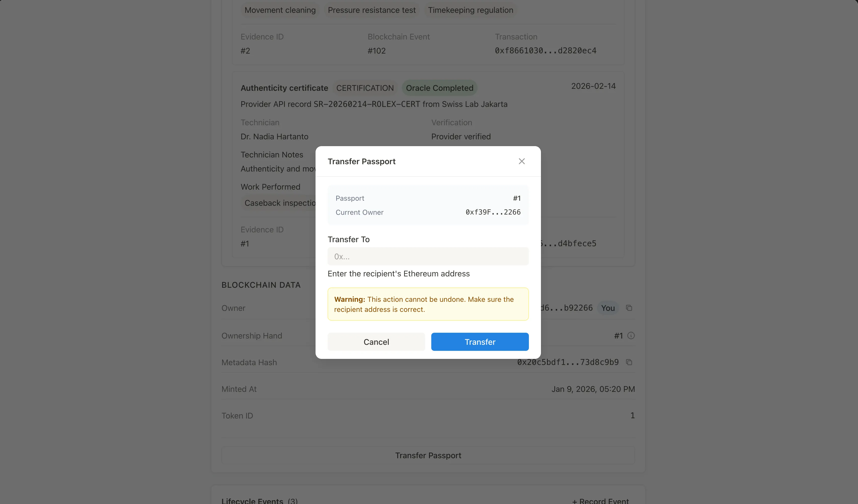The width and height of the screenshot is (858, 504).
Task: Select the Timekeeping regulation tag
Action: (470, 10)
